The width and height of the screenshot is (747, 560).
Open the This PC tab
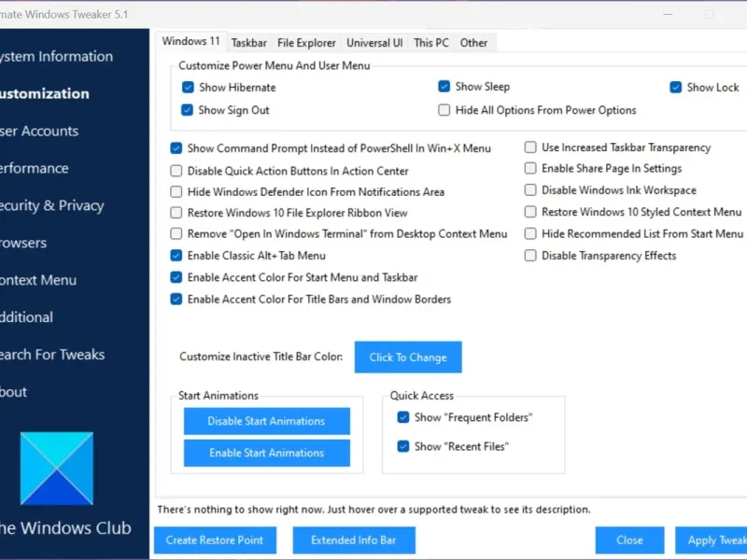click(431, 43)
